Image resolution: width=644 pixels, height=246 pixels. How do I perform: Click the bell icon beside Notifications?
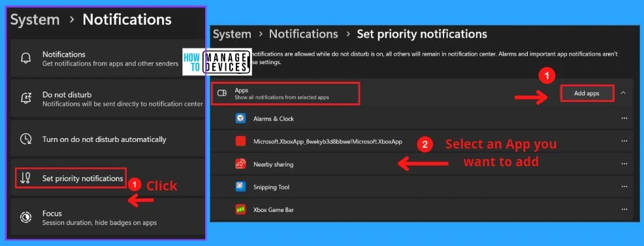click(25, 58)
